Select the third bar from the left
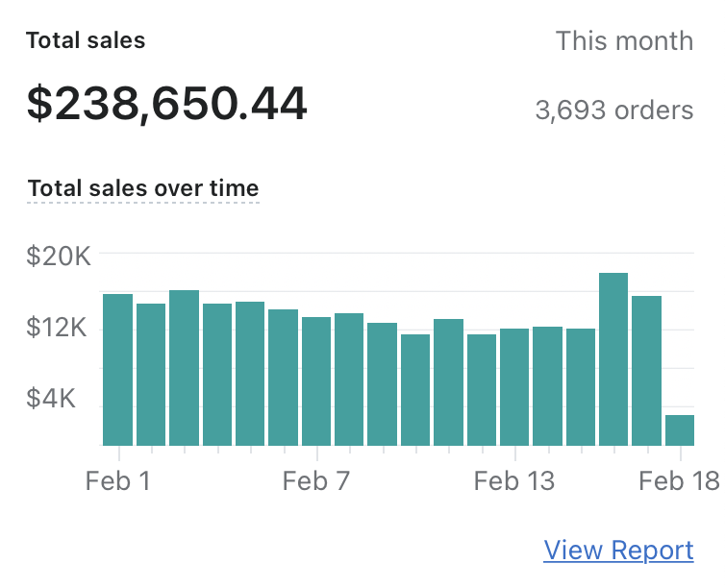Screen dimensions: 725x588 [x=184, y=368]
